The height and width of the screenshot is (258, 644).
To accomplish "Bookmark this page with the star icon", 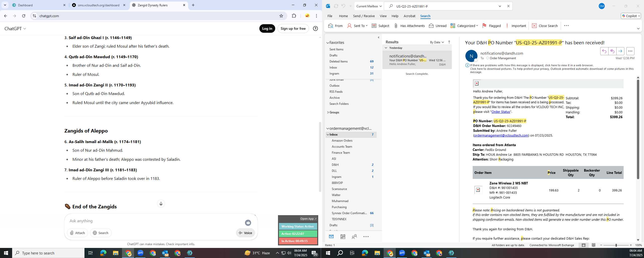I will click(281, 16).
